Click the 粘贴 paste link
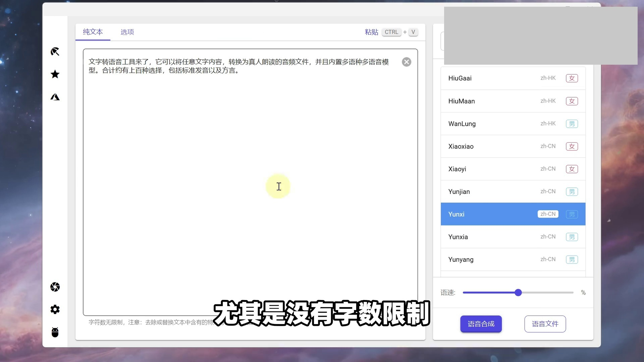Viewport: 644px width, 362px height. [371, 32]
